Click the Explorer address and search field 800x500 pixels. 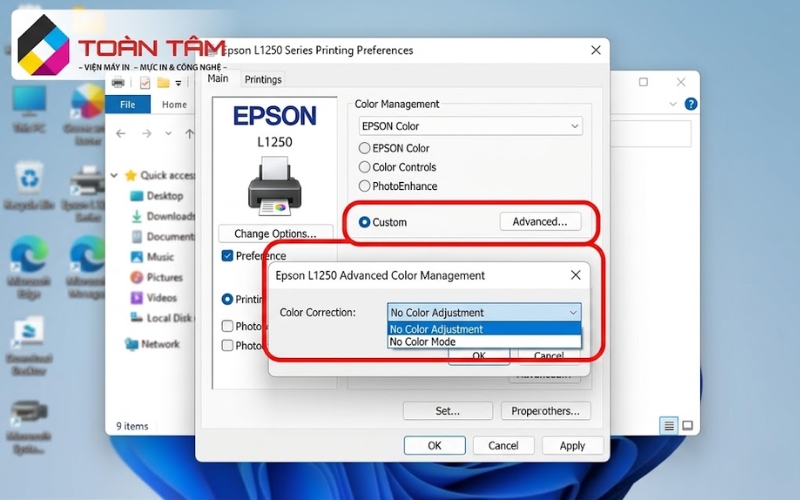(651, 134)
